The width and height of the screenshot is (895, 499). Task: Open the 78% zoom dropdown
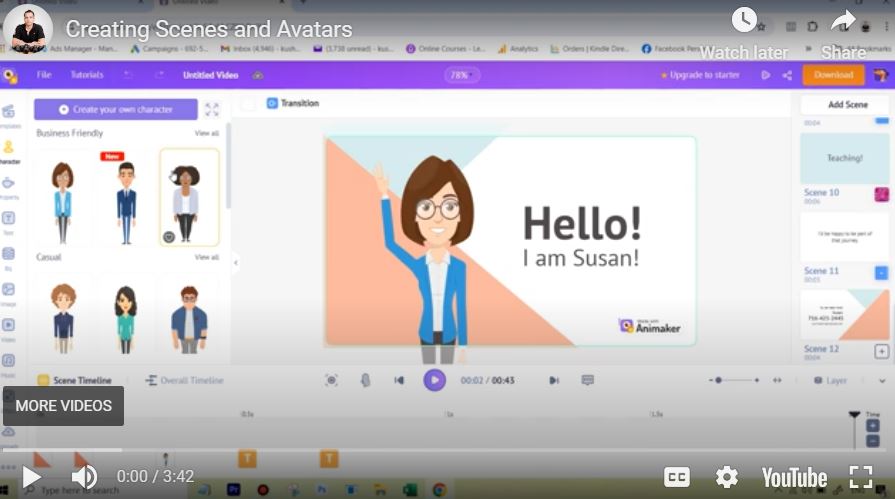tap(462, 75)
